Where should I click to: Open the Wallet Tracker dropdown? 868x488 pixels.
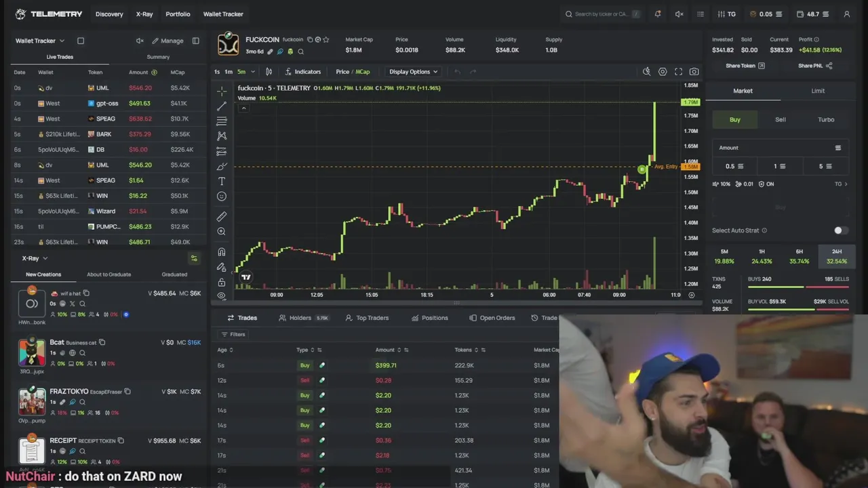(40, 41)
